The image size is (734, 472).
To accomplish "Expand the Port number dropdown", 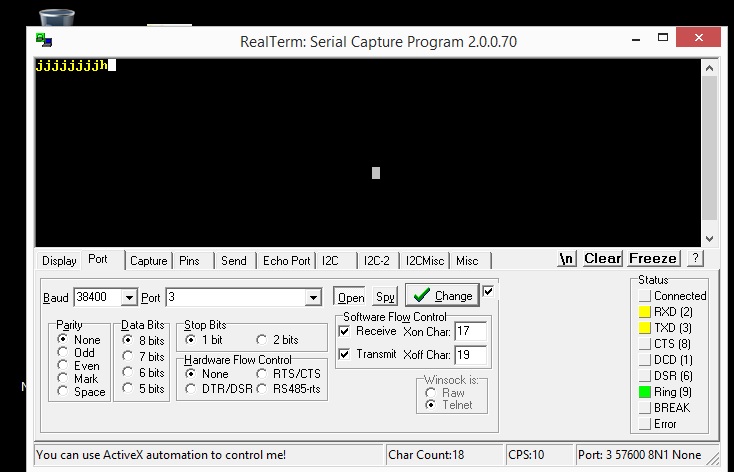I will 313,297.
